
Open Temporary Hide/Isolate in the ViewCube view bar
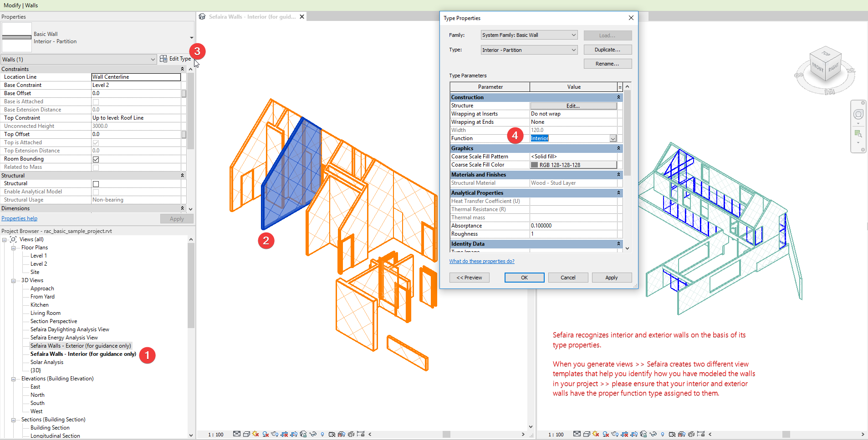[653, 434]
